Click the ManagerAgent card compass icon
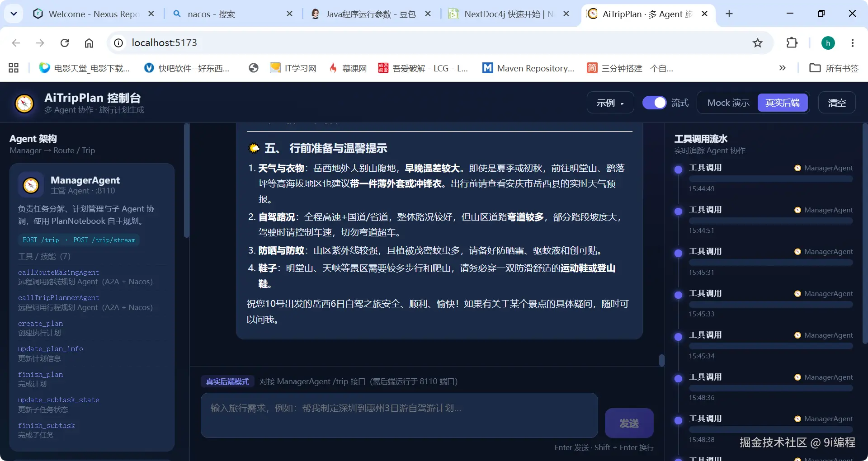This screenshot has width=868, height=461. click(x=31, y=185)
